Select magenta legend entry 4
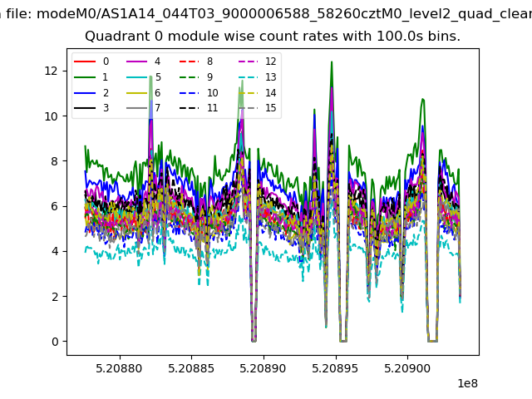Image resolution: width=532 pixels, height=399 pixels. coord(143,62)
